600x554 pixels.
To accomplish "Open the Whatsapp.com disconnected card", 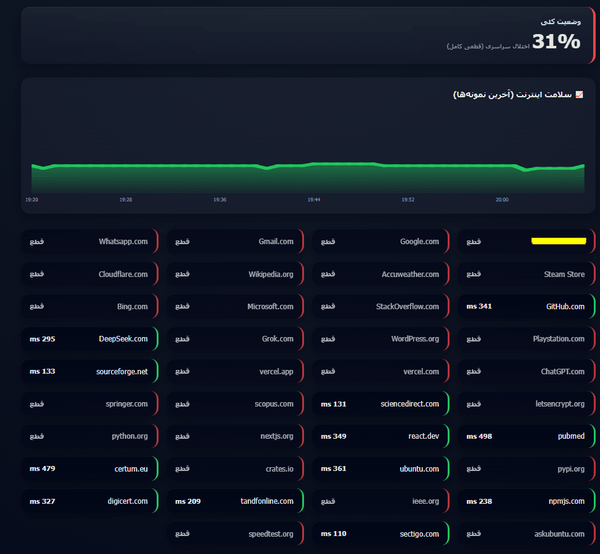I will click(90, 241).
